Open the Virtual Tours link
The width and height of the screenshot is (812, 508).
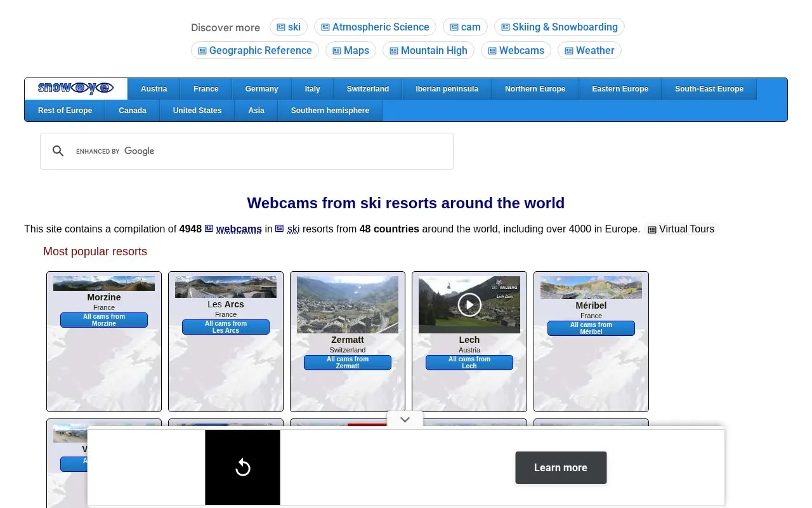pos(681,229)
